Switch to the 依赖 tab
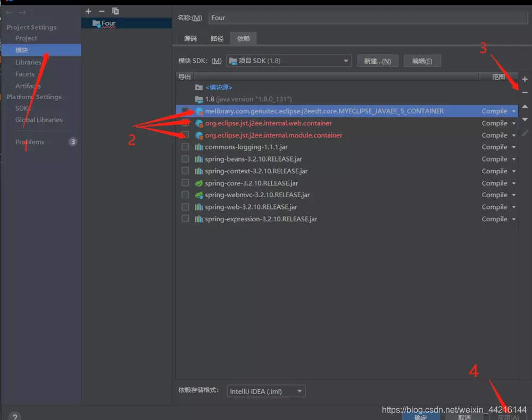Screen dimensions: 532x420 pyautogui.click(x=243, y=39)
